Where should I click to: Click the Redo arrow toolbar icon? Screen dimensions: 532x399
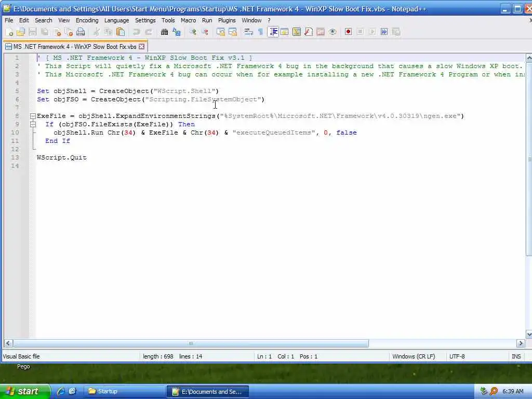148,32
